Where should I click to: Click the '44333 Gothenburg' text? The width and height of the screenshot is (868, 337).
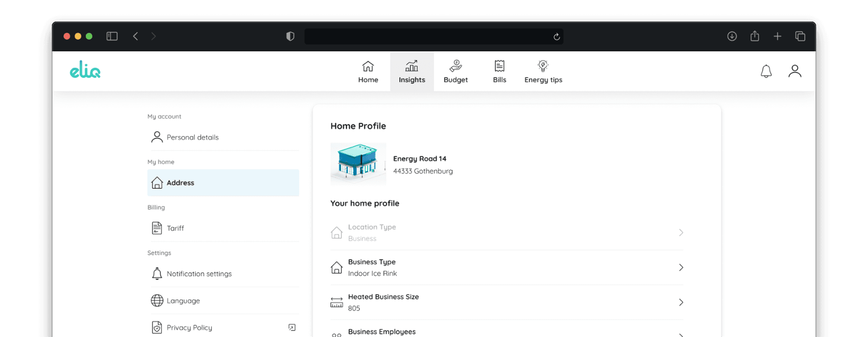(423, 171)
